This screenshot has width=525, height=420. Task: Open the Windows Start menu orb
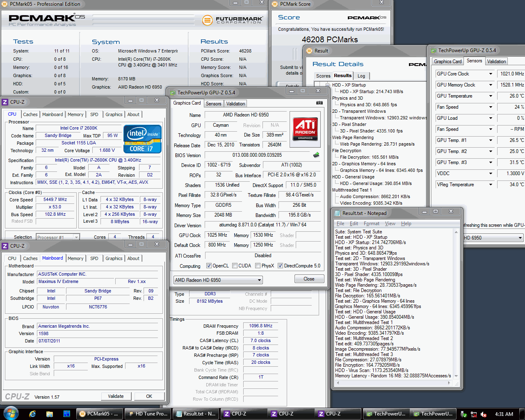coord(10,413)
